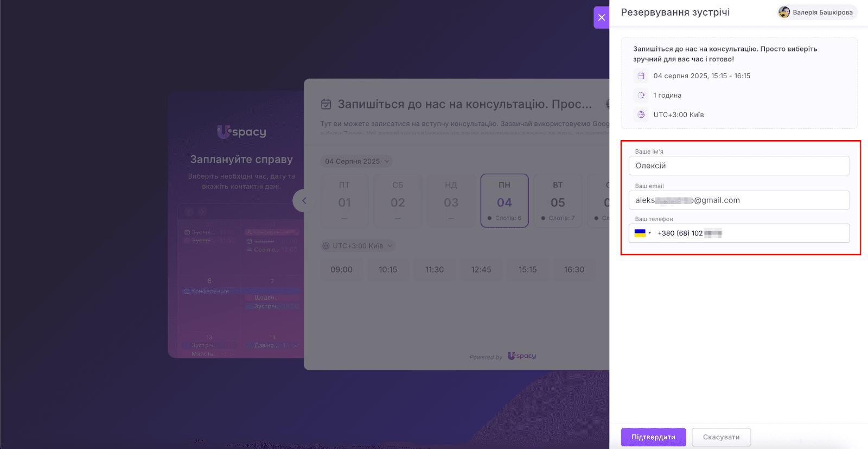
Task: Click the 04 серпня 2025, 15:15 - 16:15 text
Action: pyautogui.click(x=701, y=76)
